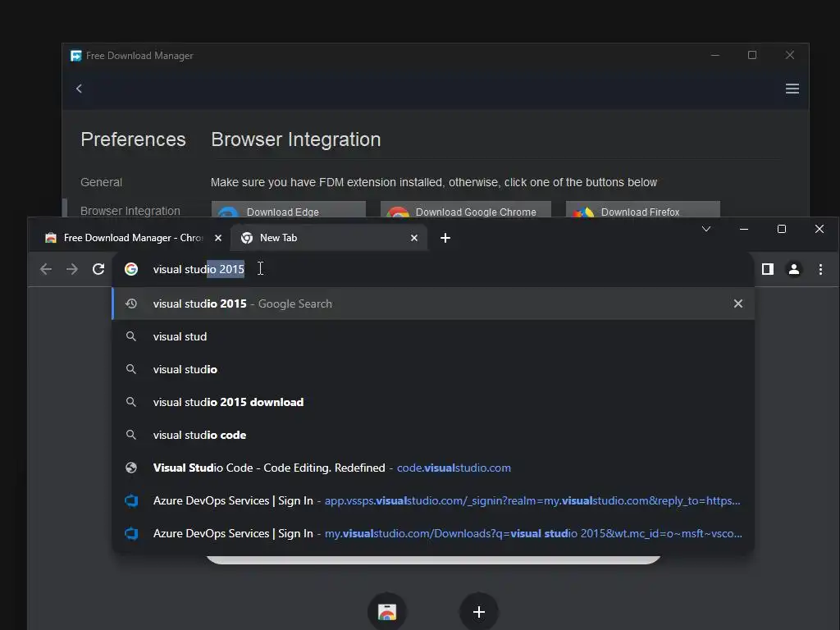The height and width of the screenshot is (630, 840).
Task: Open Chrome tab search dropdown
Action: coord(706,230)
